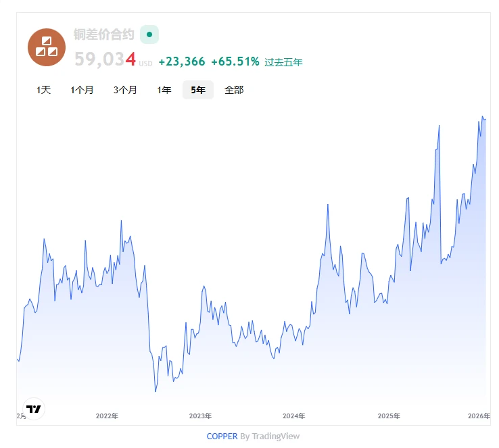Open the TradingView logo badge
Screen dimensions: 499x448
(x=33, y=409)
